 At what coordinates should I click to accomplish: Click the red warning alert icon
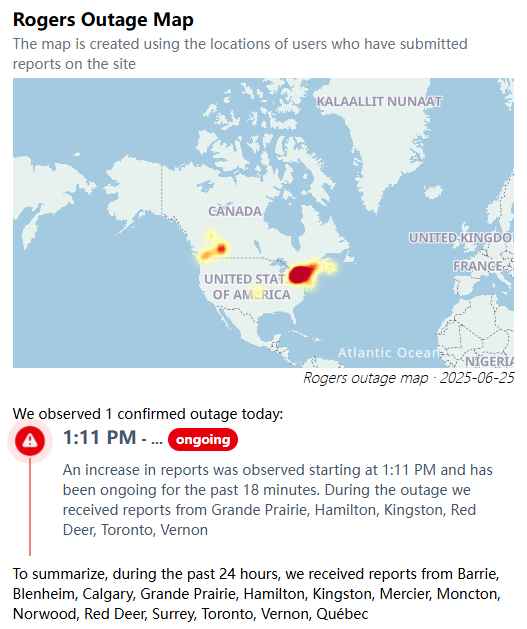(30, 440)
